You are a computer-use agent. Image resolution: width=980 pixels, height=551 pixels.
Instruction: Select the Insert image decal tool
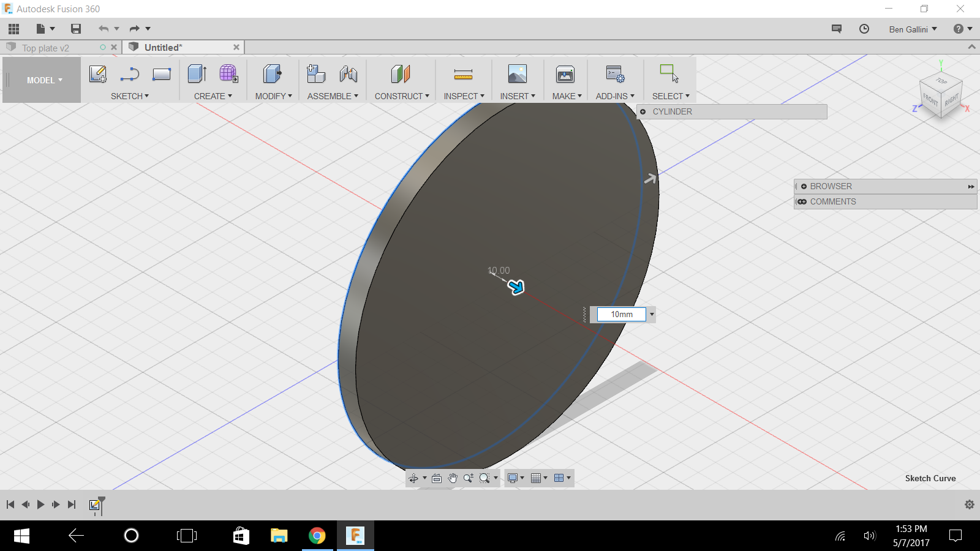click(518, 74)
